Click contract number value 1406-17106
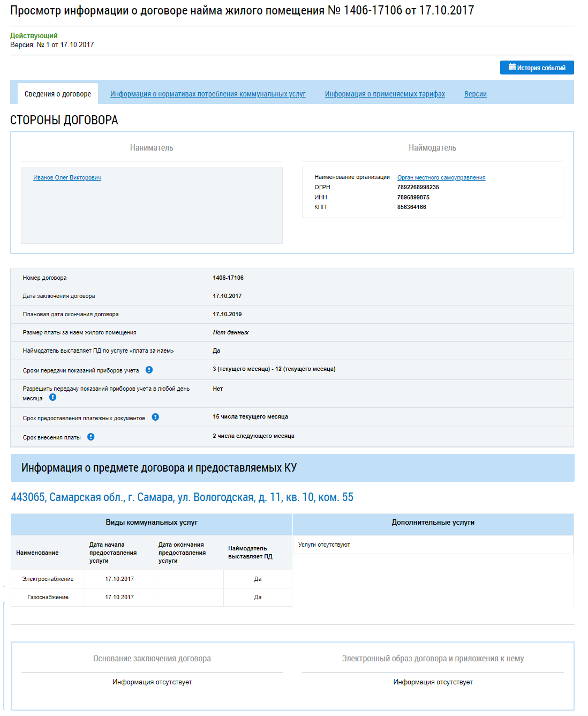The image size is (588, 716). 228,278
